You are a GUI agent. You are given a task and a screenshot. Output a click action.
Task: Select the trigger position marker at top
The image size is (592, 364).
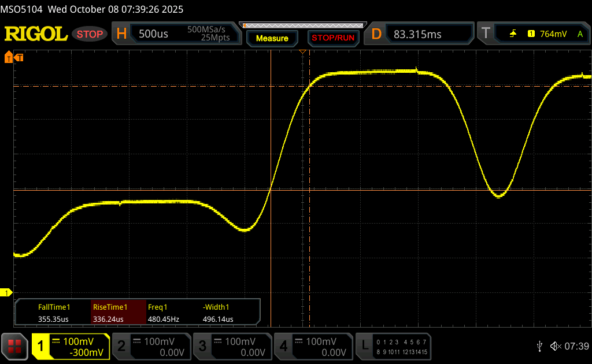point(302,53)
